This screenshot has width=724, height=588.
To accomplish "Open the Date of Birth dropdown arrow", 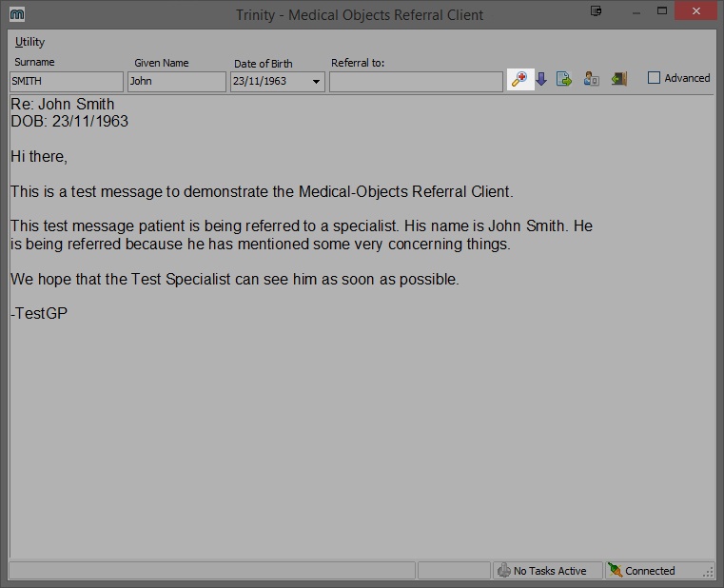I will pos(316,82).
